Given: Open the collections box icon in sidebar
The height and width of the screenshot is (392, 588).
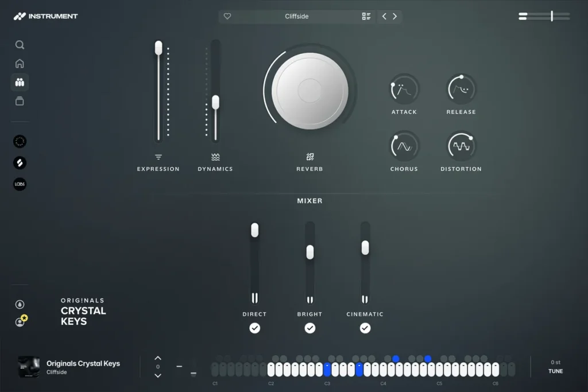Looking at the screenshot, I should pos(20,101).
